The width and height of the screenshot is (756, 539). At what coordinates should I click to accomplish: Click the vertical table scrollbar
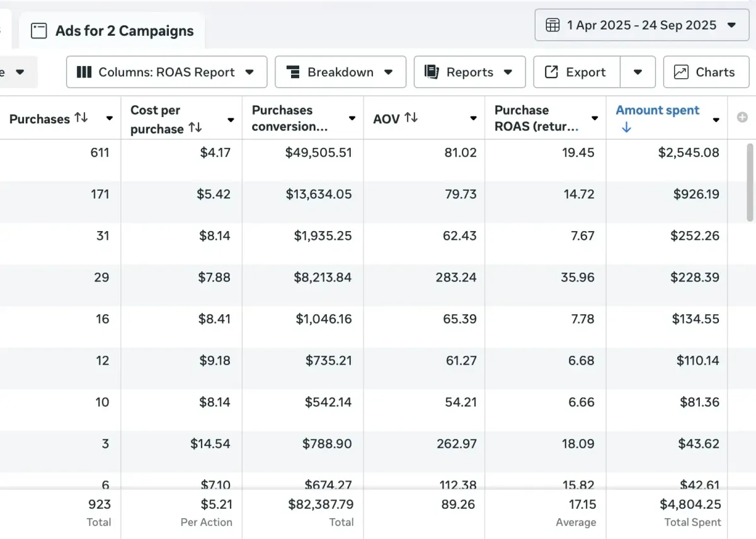750,183
